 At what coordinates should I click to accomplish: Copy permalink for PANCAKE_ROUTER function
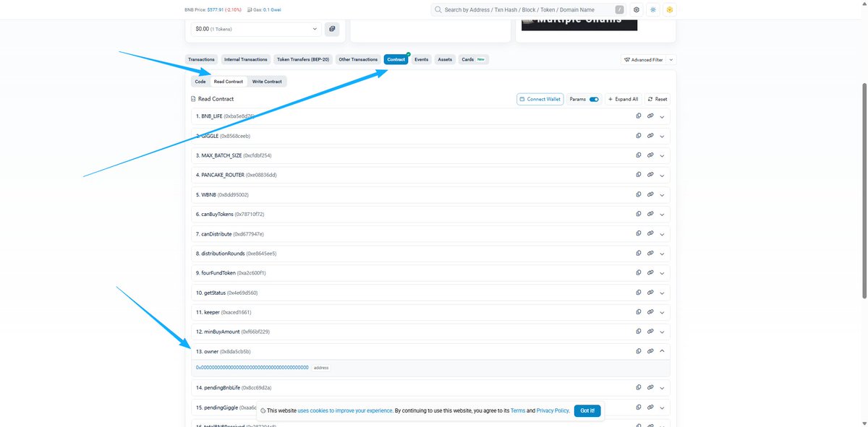tap(650, 174)
